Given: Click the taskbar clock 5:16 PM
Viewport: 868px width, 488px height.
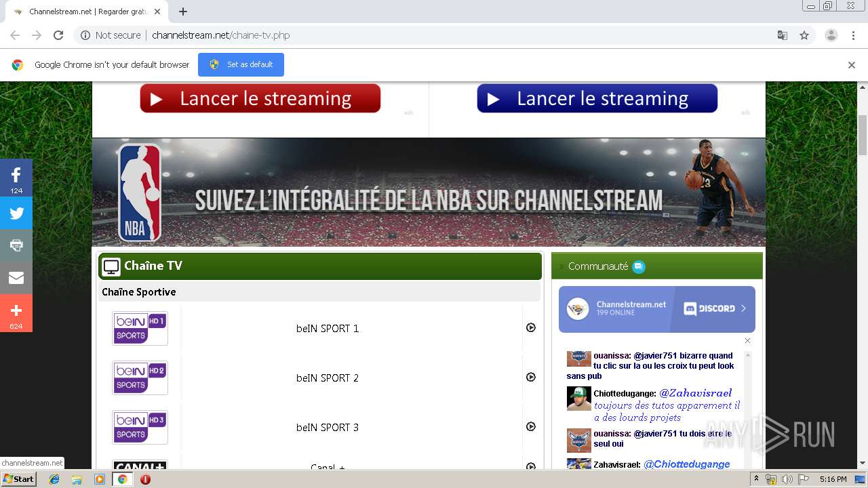Looking at the screenshot, I should tap(833, 479).
